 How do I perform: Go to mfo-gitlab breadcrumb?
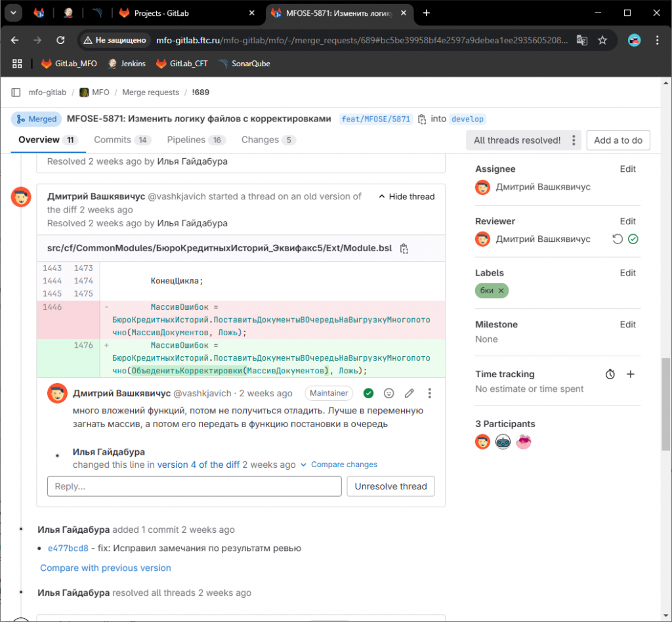pyautogui.click(x=47, y=92)
